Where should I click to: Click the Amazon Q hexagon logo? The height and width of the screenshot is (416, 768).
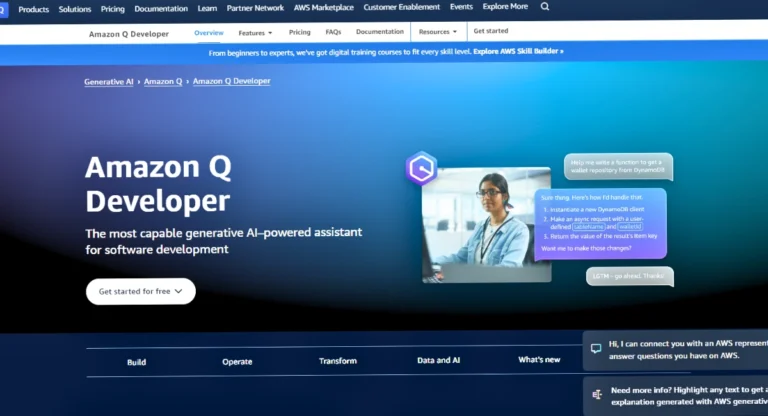pyautogui.click(x=421, y=169)
